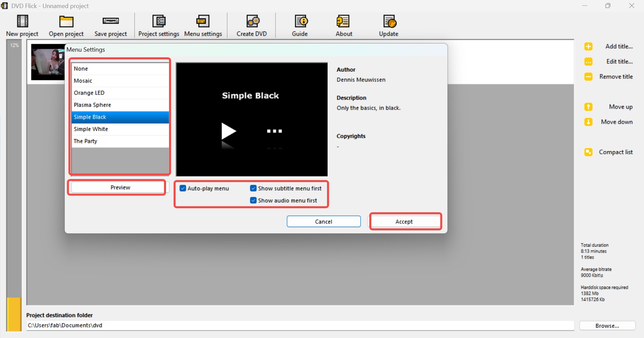The width and height of the screenshot is (644, 338).
Task: Open the About dialog
Action: pos(343,25)
